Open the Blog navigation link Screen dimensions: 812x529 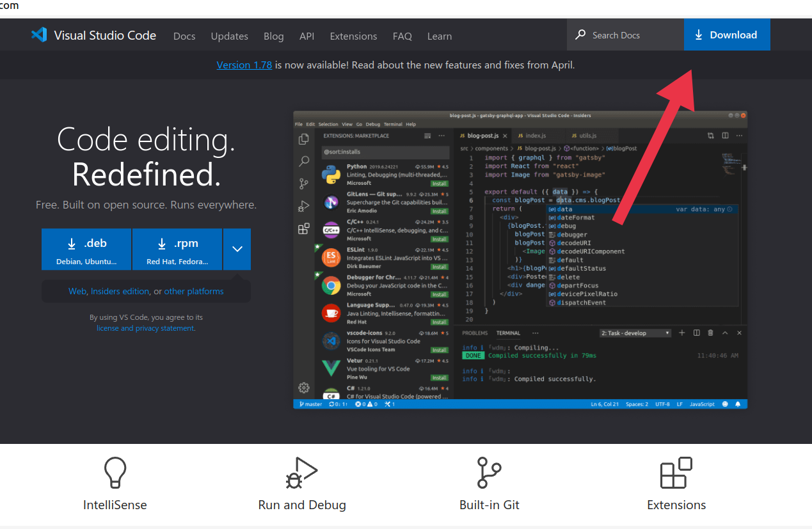[273, 36]
